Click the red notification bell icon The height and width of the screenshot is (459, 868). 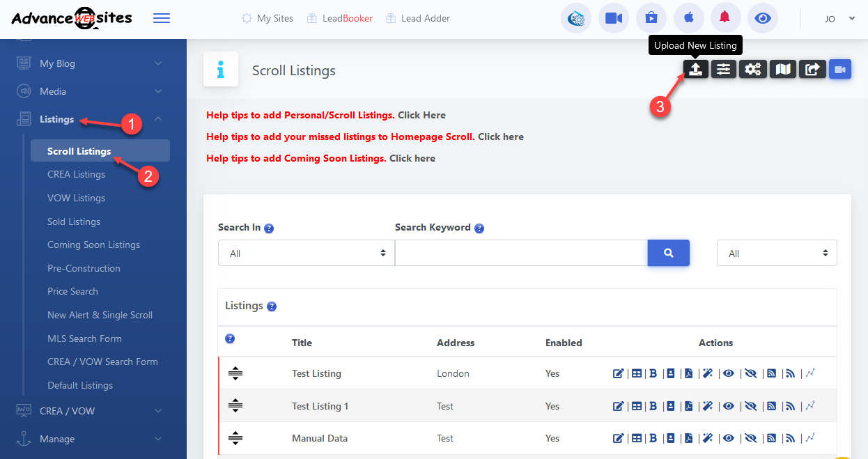tap(725, 18)
